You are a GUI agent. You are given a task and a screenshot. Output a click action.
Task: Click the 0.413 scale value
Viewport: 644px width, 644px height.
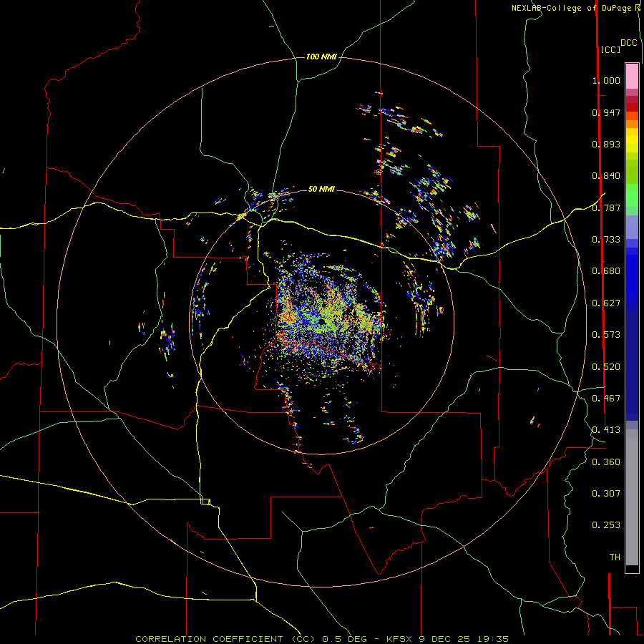point(606,430)
